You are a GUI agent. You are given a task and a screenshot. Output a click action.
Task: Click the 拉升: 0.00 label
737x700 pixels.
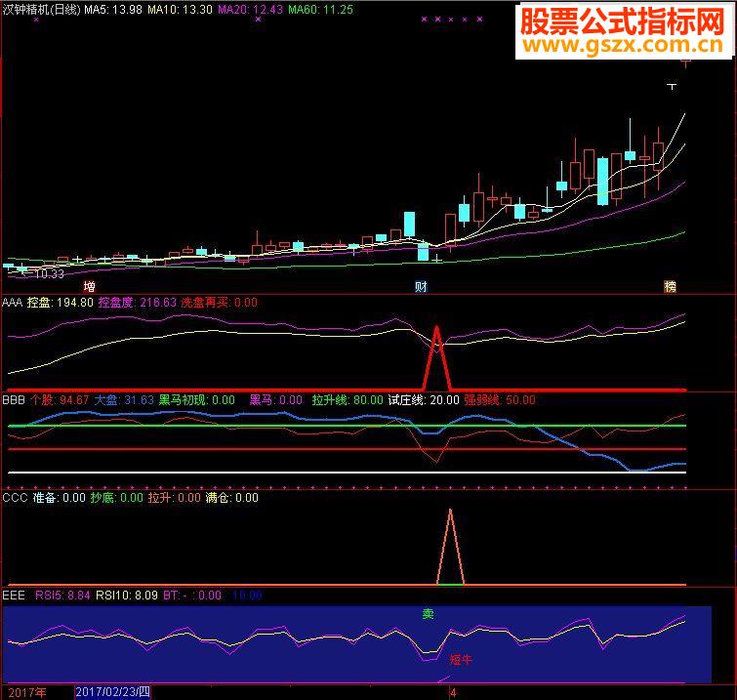point(175,498)
